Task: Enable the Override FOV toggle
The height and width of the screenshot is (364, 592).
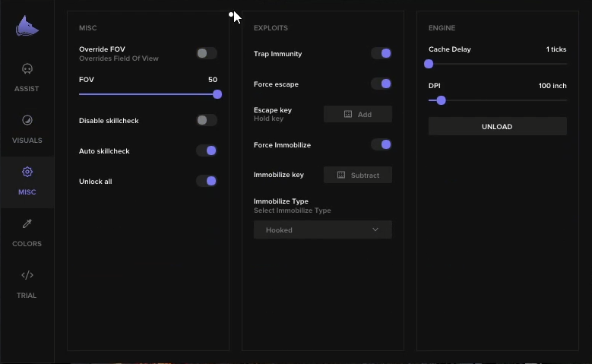Action: 207,53
